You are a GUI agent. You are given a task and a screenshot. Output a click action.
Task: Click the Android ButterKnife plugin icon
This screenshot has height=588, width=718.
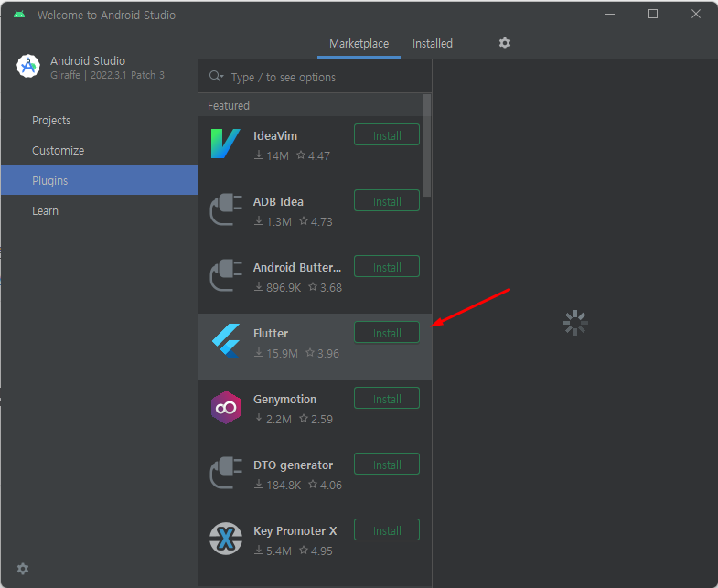pyautogui.click(x=225, y=275)
